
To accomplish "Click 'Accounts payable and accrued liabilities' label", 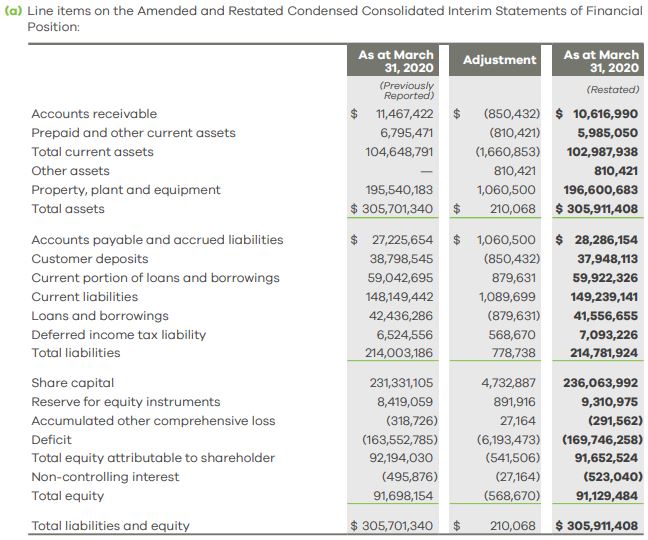I will pyautogui.click(x=157, y=240).
